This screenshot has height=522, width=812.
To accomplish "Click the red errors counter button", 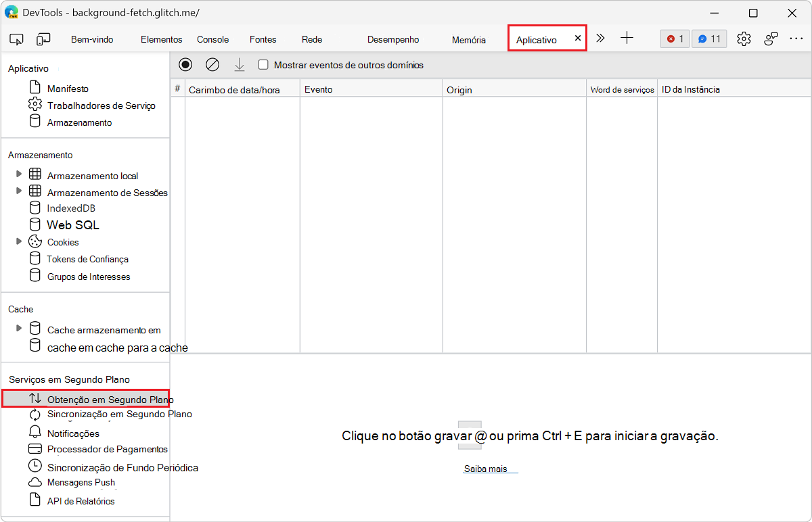I will (675, 39).
